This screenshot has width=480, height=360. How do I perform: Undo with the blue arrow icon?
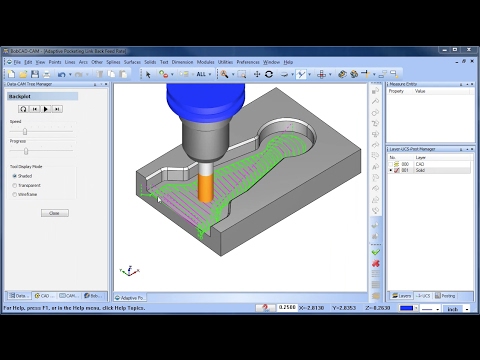click(61, 74)
